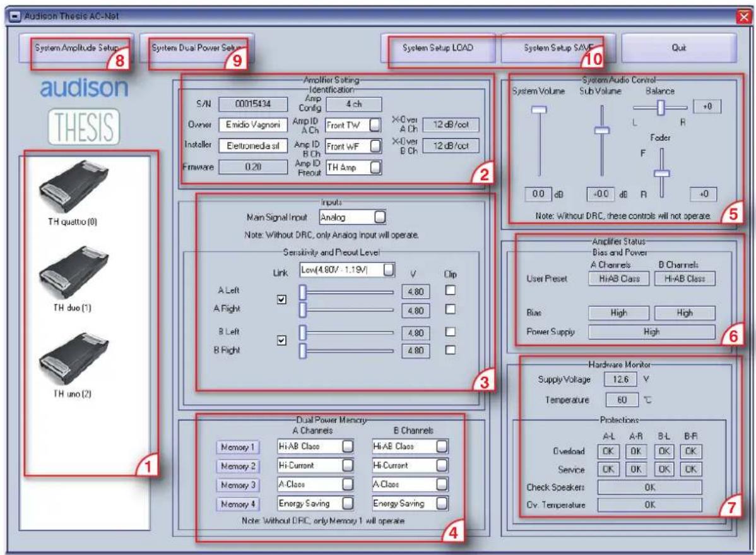Click the Sub Volume slider handle

point(602,130)
